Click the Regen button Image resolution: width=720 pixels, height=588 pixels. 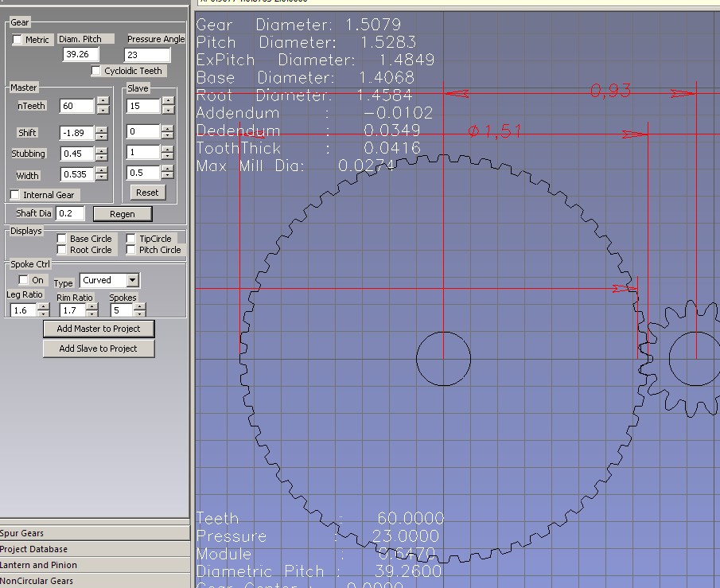(122, 213)
